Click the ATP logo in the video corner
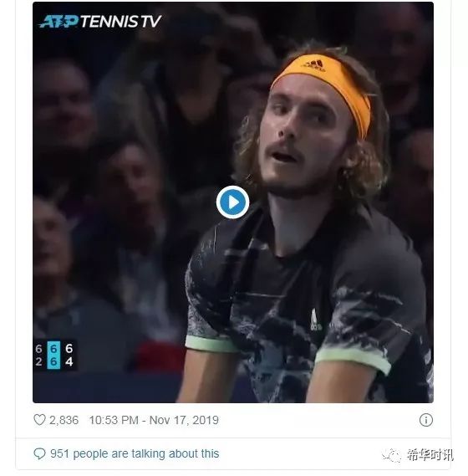 (x=58, y=22)
